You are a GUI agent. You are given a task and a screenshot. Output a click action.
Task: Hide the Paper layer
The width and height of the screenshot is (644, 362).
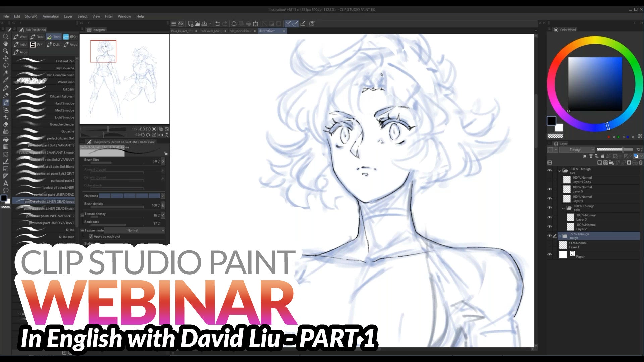549,255
